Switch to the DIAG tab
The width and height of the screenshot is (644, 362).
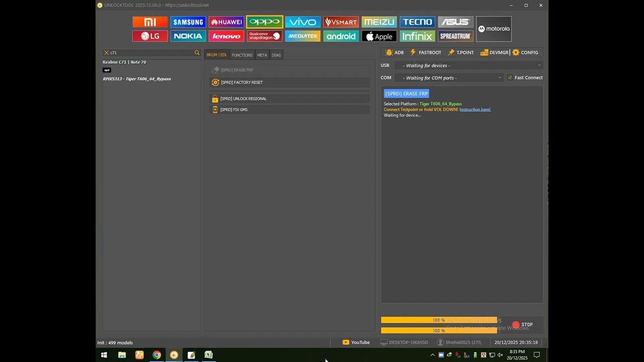coord(276,55)
